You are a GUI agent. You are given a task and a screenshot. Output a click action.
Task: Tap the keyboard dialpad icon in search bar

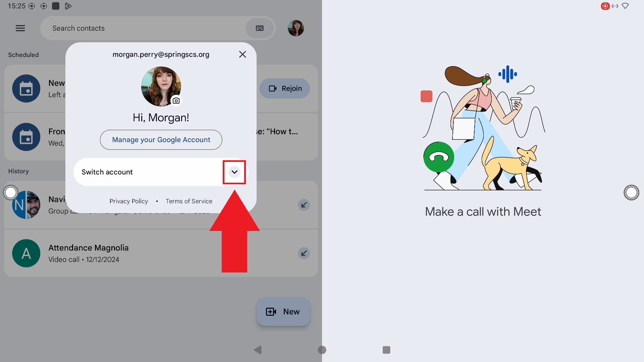tap(260, 28)
